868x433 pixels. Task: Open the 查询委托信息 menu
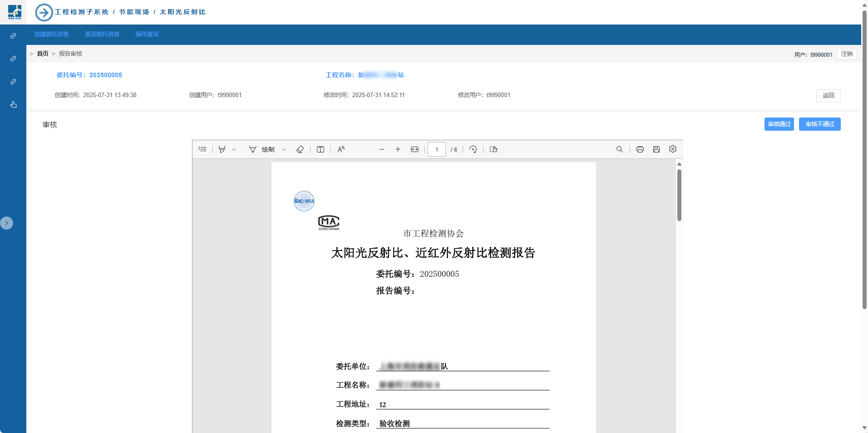tap(102, 34)
